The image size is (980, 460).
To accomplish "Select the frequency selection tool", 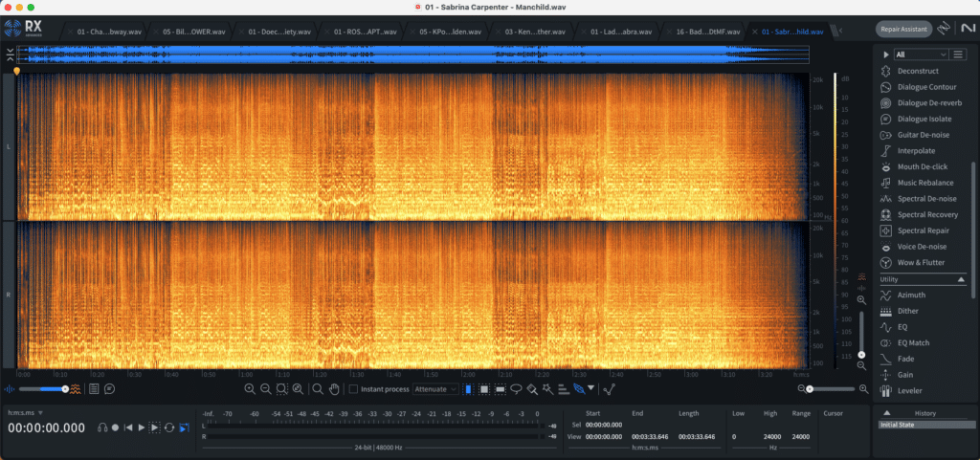I will (500, 389).
